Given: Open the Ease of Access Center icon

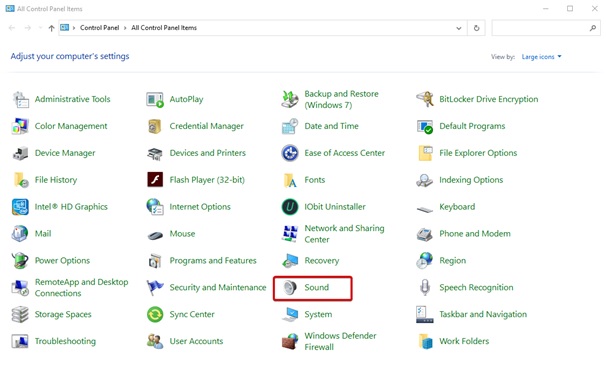Looking at the screenshot, I should 290,153.
